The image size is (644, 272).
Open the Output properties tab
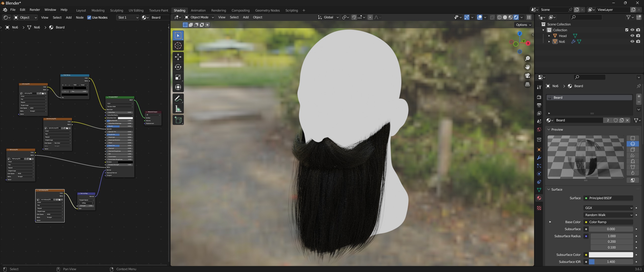(x=539, y=105)
